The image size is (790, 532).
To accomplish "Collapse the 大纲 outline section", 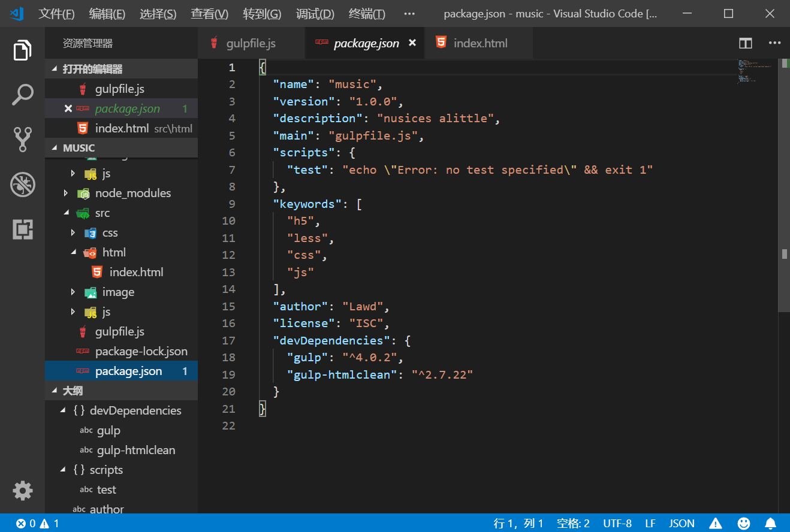I will coord(56,391).
